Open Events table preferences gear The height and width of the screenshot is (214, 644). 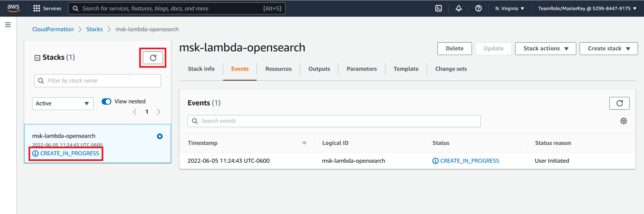coord(624,121)
